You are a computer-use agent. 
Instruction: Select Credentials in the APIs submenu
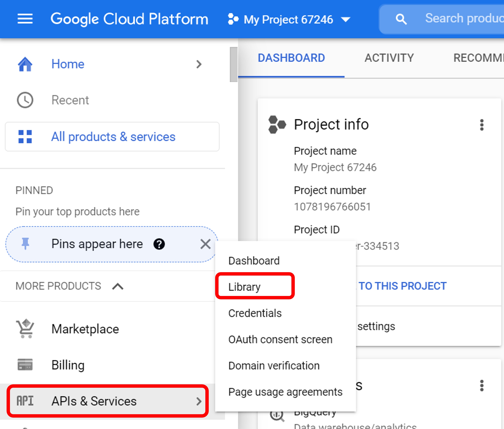255,313
